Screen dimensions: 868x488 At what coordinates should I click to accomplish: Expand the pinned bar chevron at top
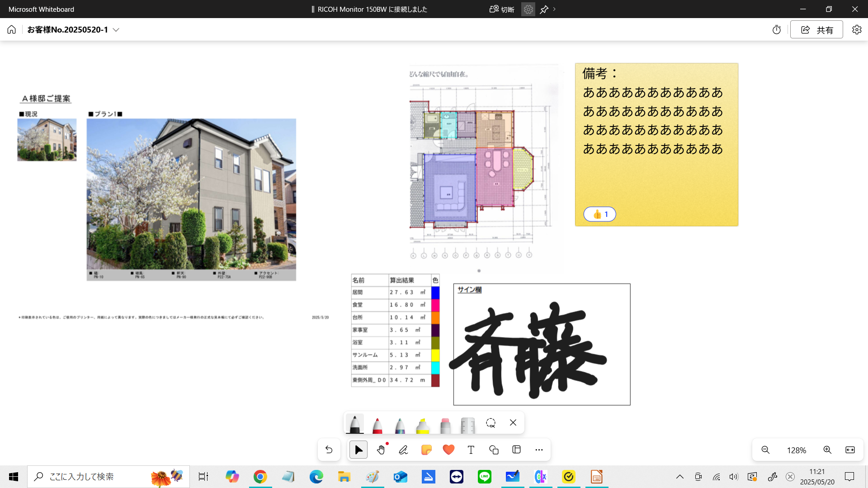554,9
